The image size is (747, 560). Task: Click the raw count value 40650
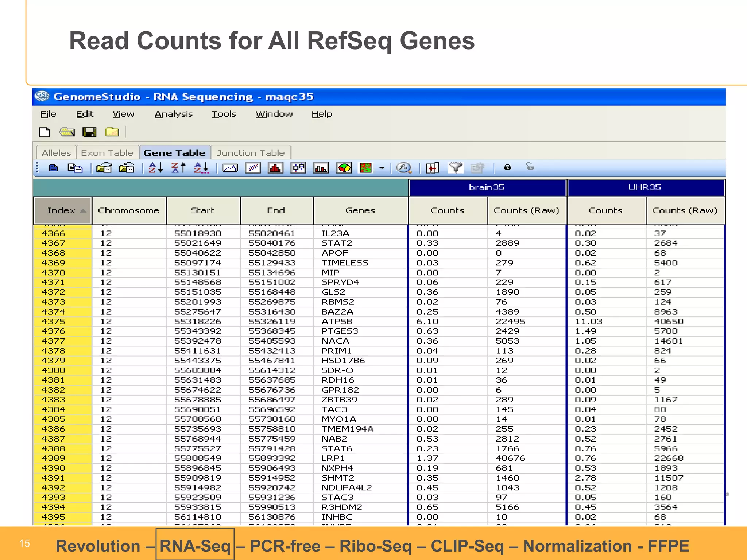[669, 322]
